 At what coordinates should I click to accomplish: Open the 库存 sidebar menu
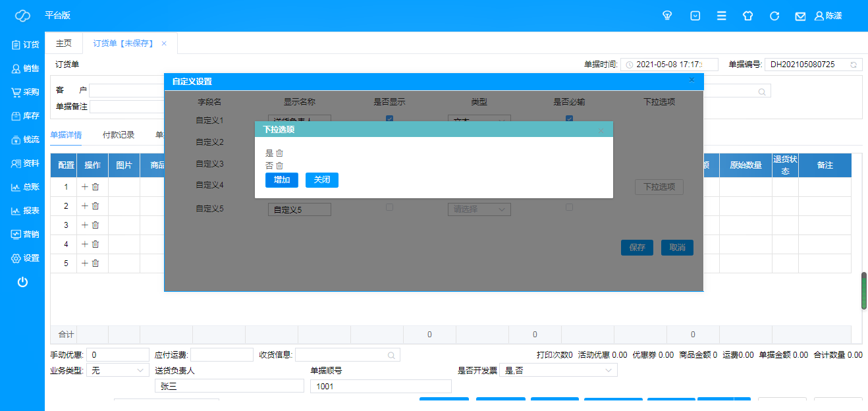(x=25, y=116)
